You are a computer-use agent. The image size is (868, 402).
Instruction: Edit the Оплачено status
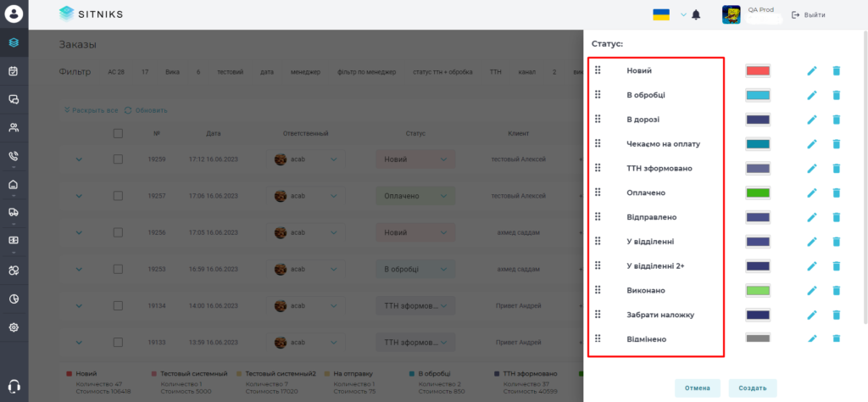click(811, 193)
